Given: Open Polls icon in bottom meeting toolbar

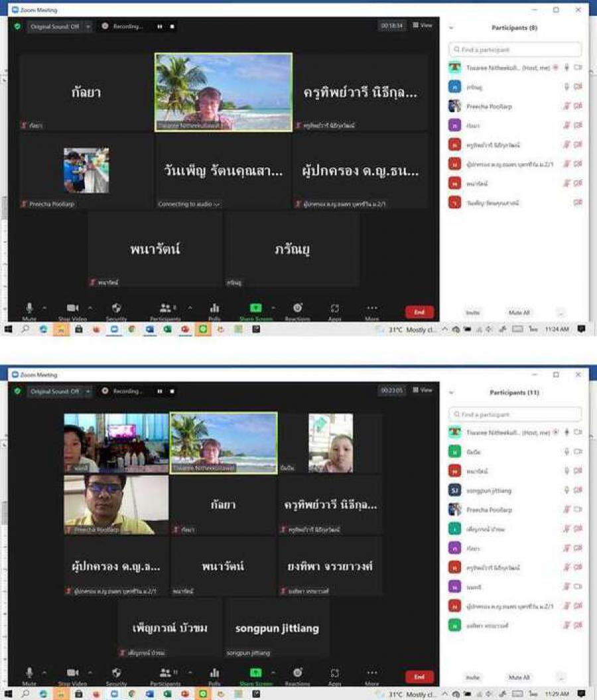Looking at the screenshot, I should [214, 673].
